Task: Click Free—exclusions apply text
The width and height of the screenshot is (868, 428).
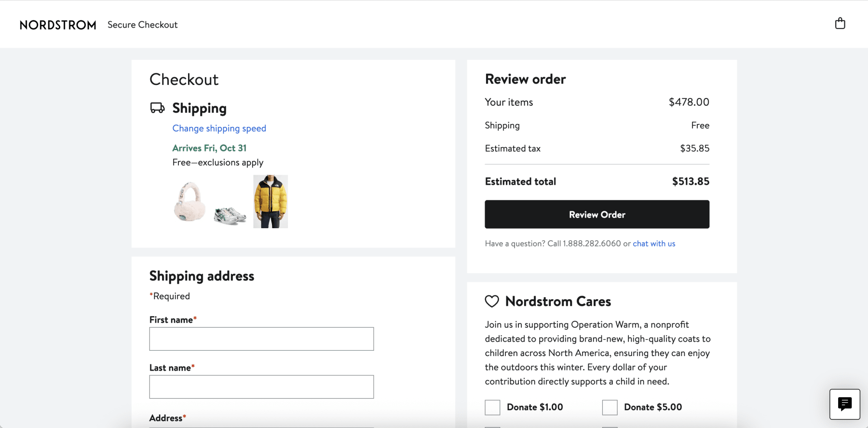Action: click(218, 163)
